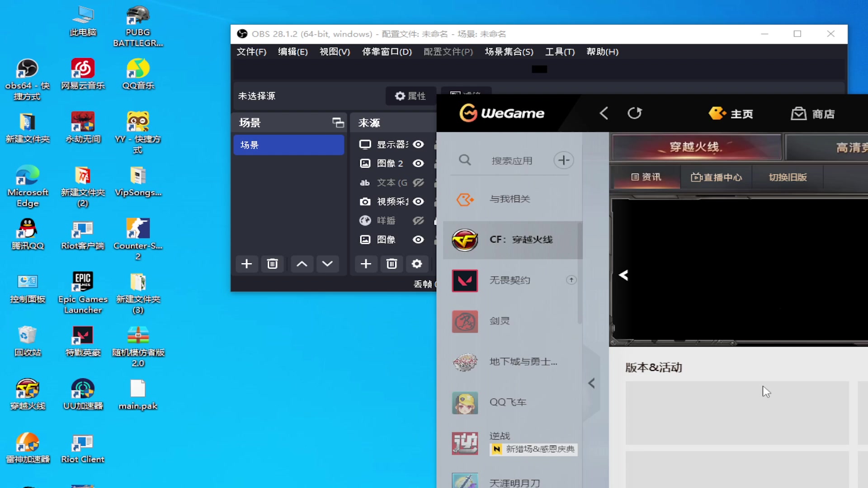Viewport: 868px width, 488px height.
Task: Click the 穿越火线 banner tab
Action: pyautogui.click(x=697, y=147)
